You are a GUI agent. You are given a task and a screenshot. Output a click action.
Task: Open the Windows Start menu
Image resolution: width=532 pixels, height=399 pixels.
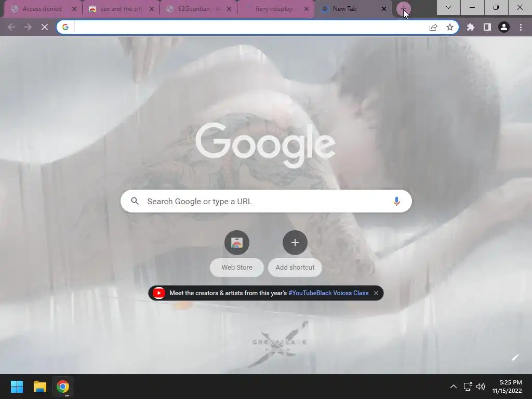point(17,387)
